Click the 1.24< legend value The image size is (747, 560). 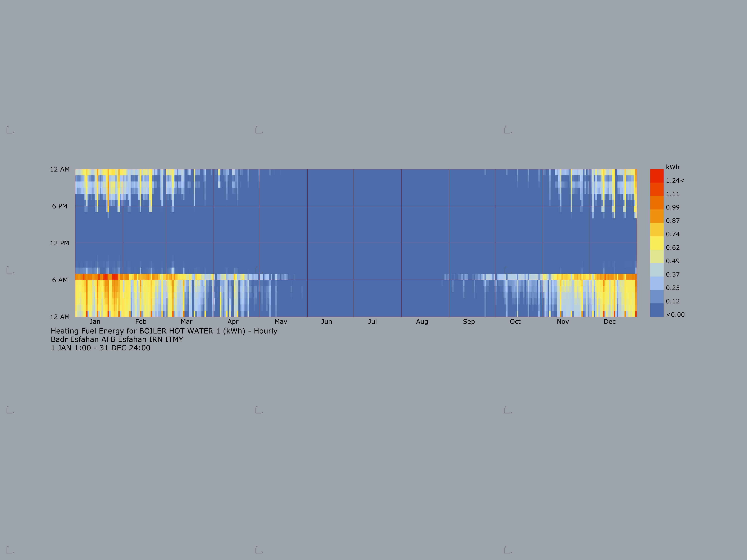(675, 181)
